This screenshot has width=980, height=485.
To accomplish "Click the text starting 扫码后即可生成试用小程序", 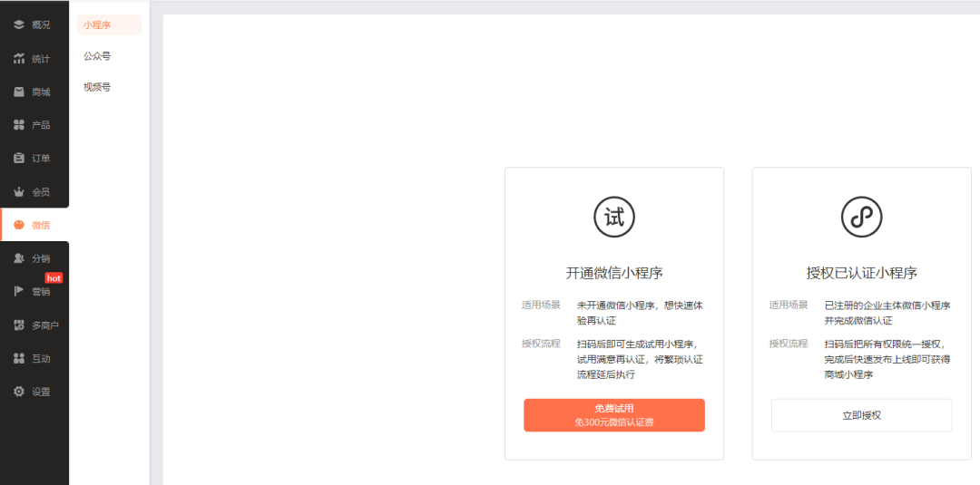I will click(x=640, y=359).
